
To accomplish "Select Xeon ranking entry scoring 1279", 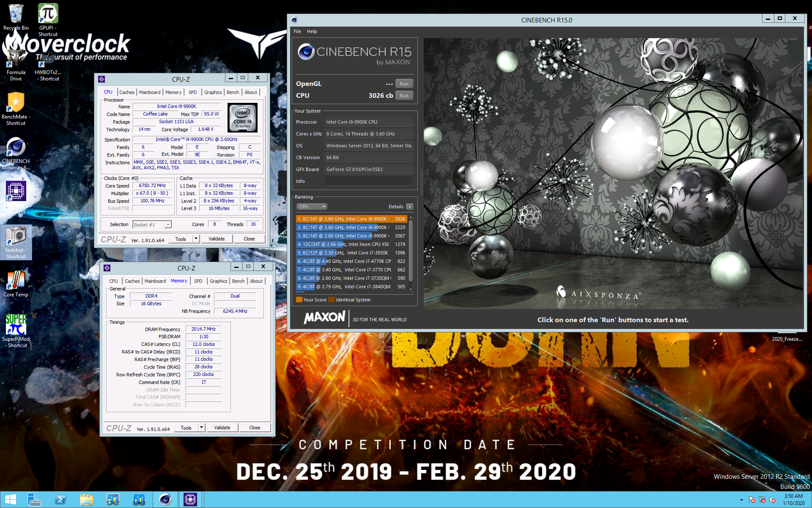I will coord(351,244).
